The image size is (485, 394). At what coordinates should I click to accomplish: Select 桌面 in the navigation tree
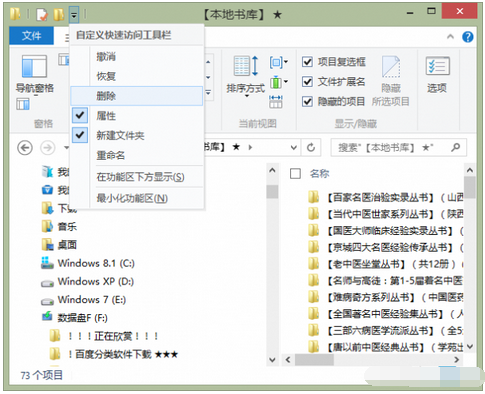click(x=59, y=245)
